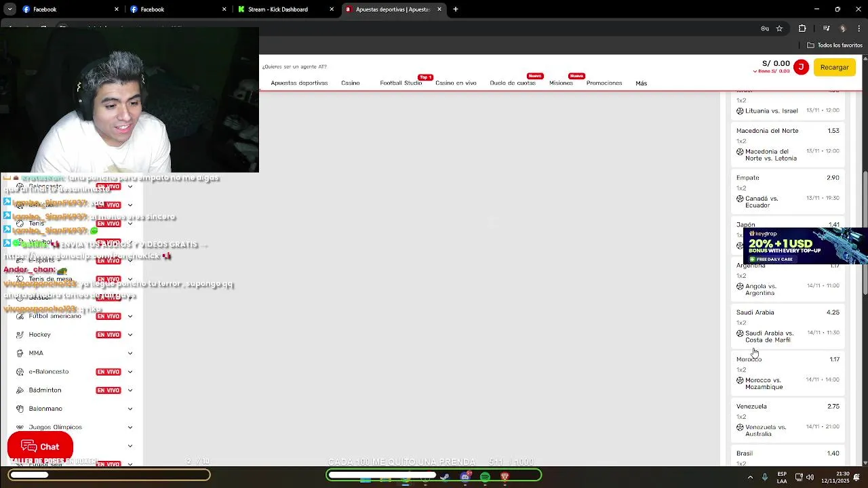Click the soccer ball icon beside Lituania vs. Israel
868x488 pixels.
tap(740, 110)
